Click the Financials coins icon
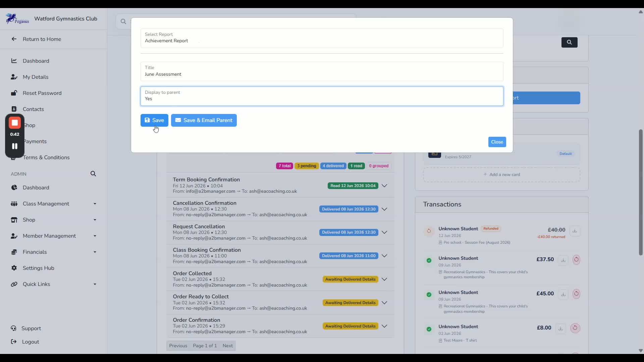The height and width of the screenshot is (362, 644). [x=14, y=252]
